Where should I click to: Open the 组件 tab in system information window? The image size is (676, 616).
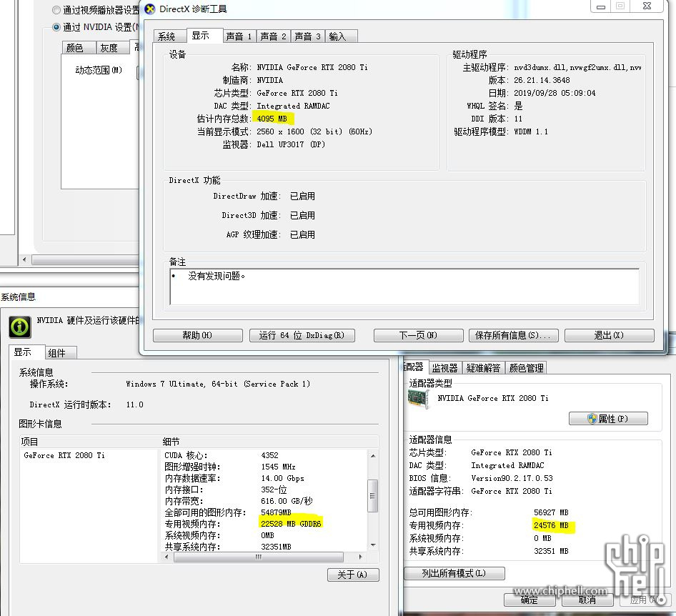[61, 353]
